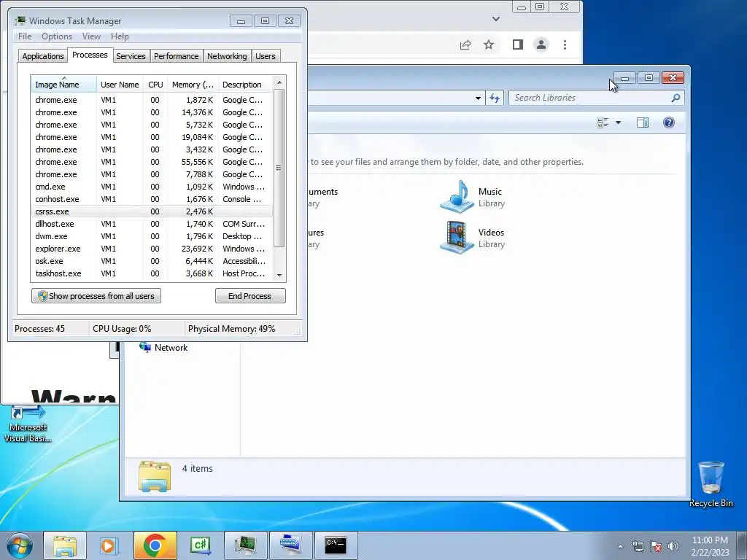
Task: Open the C# application taskbar icon
Action: [200, 545]
